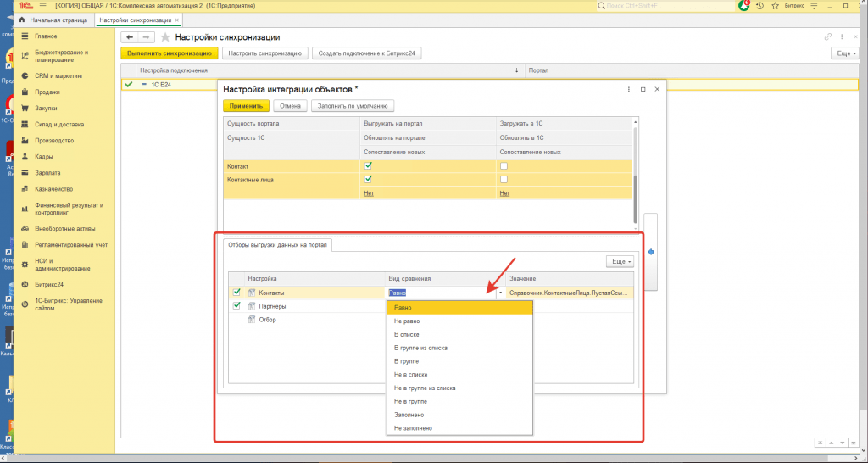
Task: Toggle Контактные лица upload checkbox
Action: pos(368,180)
